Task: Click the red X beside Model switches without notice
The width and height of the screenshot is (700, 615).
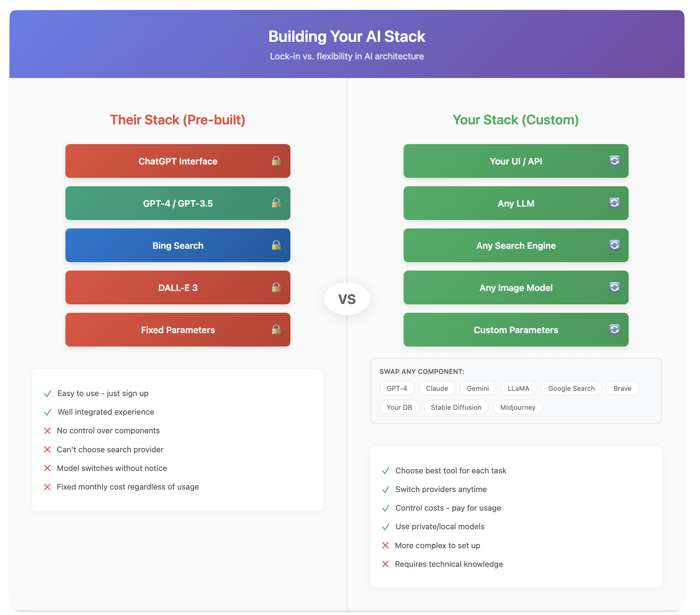Action: pos(47,468)
